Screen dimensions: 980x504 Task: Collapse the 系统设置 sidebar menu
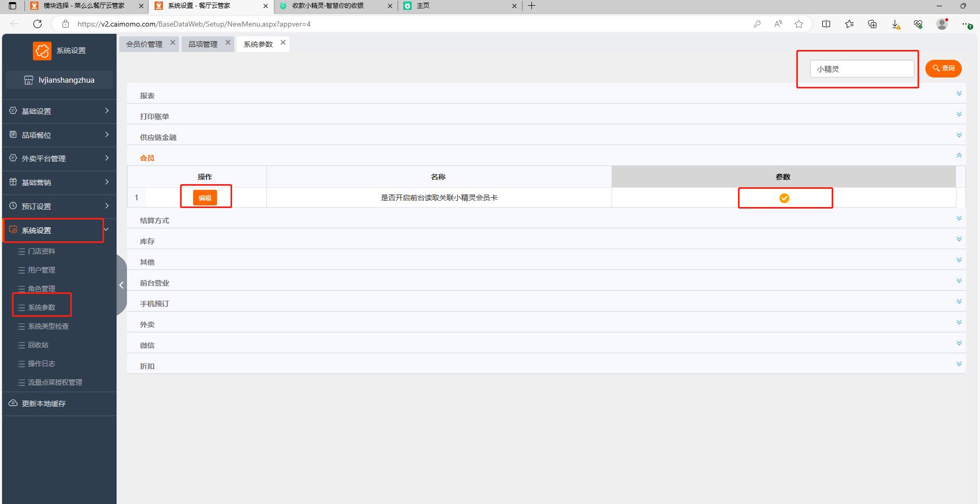click(59, 230)
